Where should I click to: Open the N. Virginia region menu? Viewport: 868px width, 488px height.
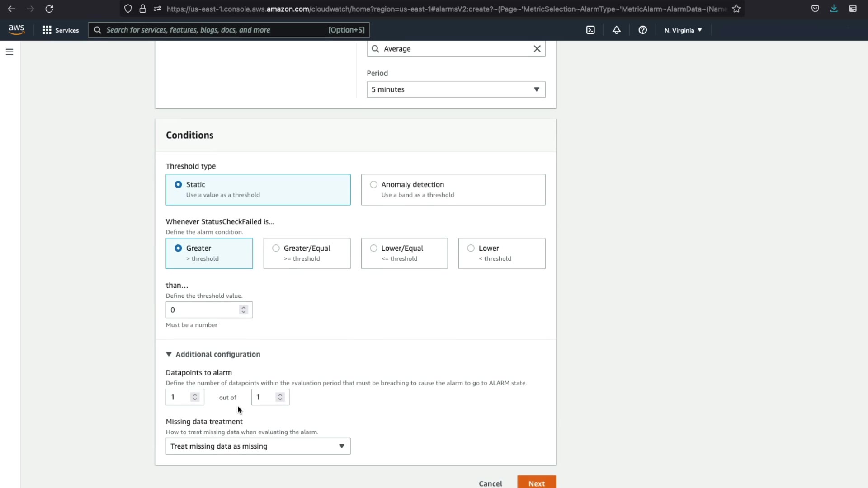pos(683,30)
